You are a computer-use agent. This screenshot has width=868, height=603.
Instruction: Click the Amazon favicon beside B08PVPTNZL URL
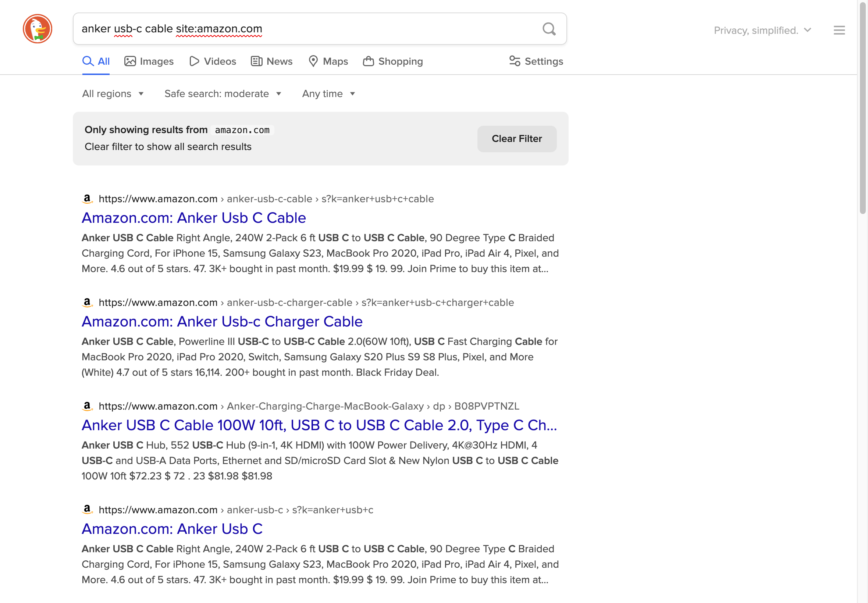87,406
